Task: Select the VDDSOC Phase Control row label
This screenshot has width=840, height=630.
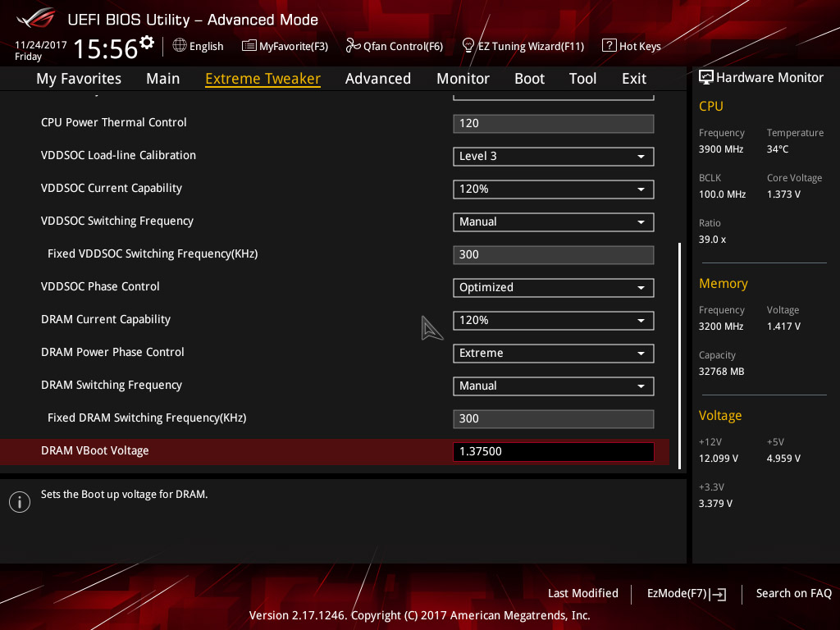Action: click(100, 286)
